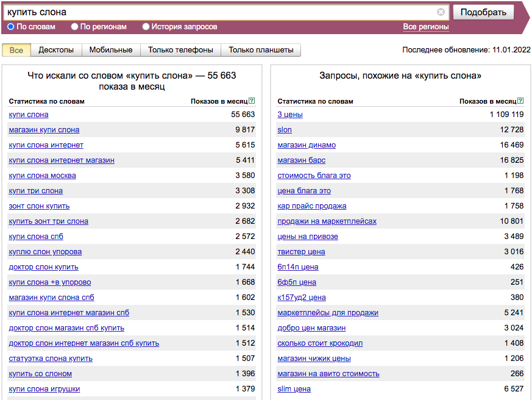This screenshot has height=400, width=532.
Task: Open 'магазин на авито стоимость' link
Action: tap(328, 374)
